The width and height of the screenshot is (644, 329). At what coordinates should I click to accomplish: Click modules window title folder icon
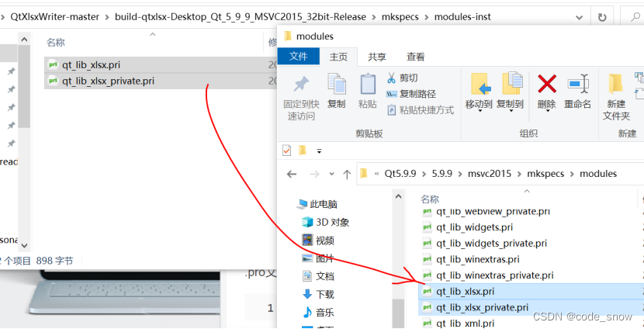pos(288,36)
